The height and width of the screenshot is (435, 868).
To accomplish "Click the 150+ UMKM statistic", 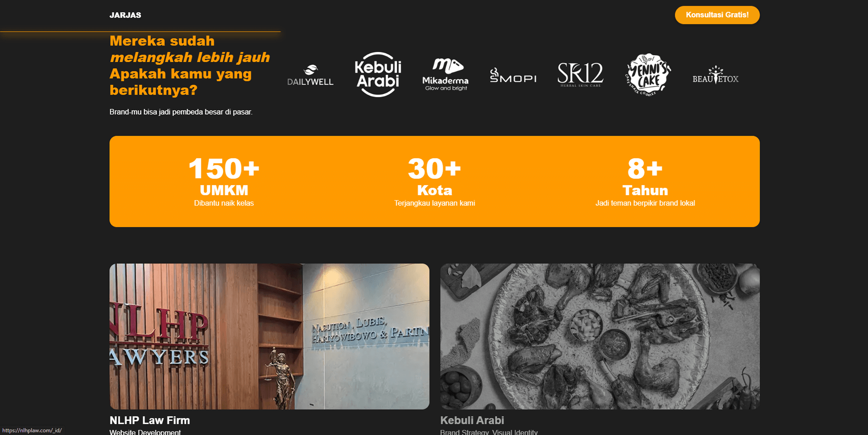I will [224, 181].
